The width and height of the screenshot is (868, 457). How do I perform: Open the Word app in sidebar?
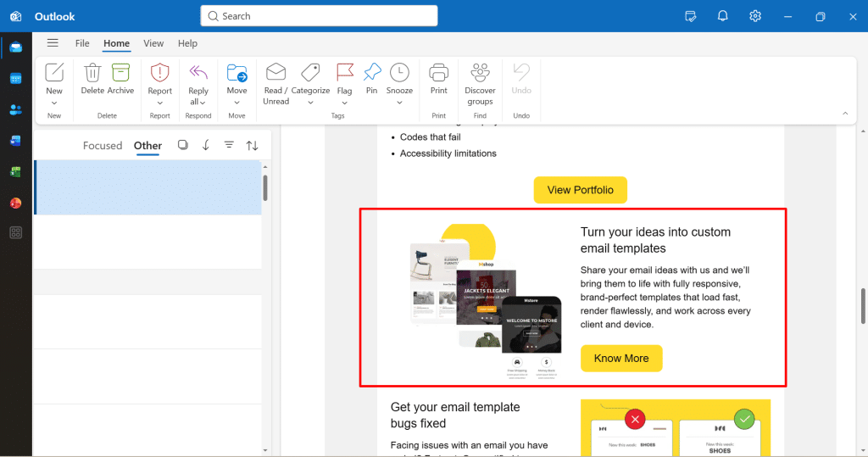[x=15, y=141]
